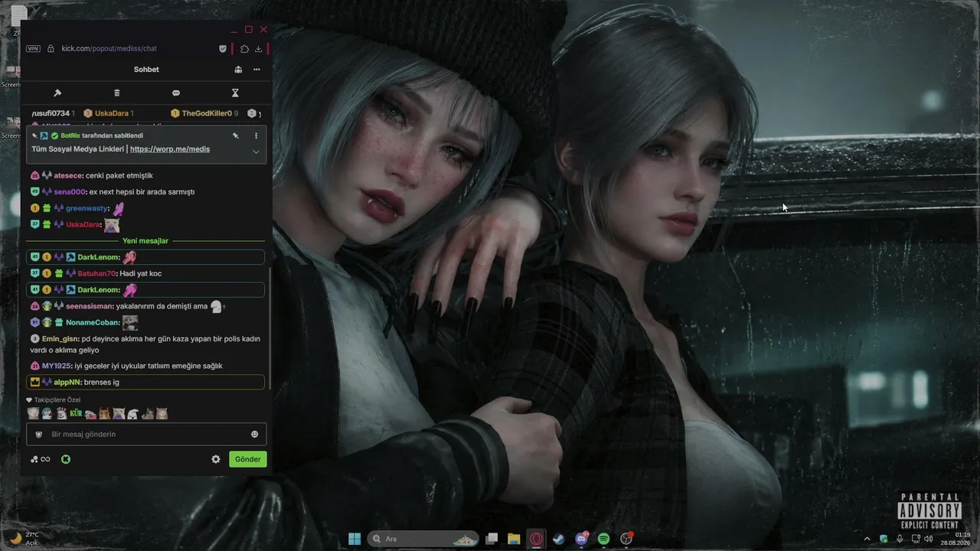Click the 'Bir mesaj gönderin' message field
The height and width of the screenshot is (551, 980).
146,434
